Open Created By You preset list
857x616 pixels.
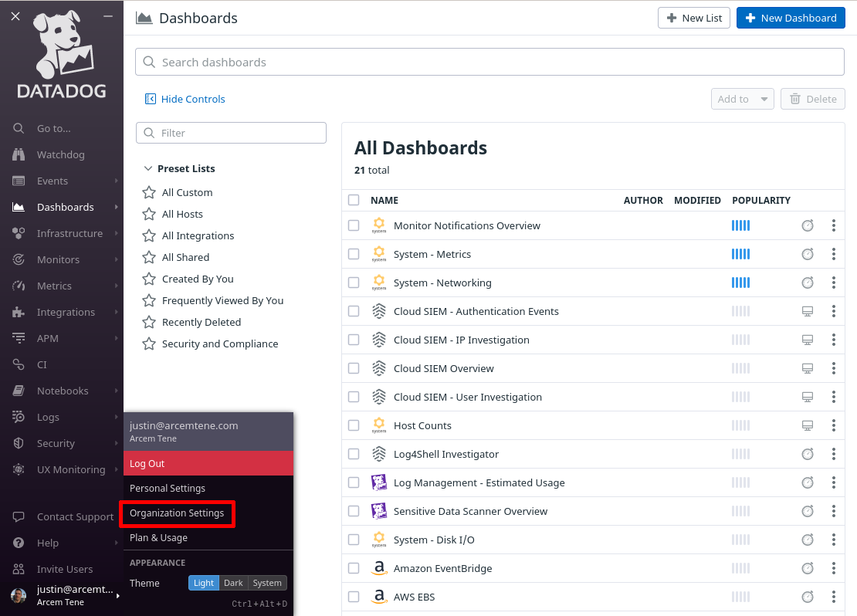point(198,279)
